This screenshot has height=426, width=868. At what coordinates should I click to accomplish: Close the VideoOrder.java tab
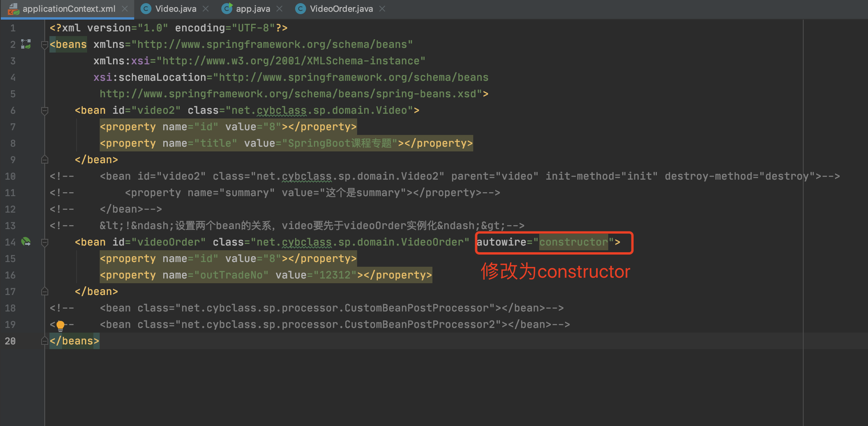pyautogui.click(x=382, y=9)
